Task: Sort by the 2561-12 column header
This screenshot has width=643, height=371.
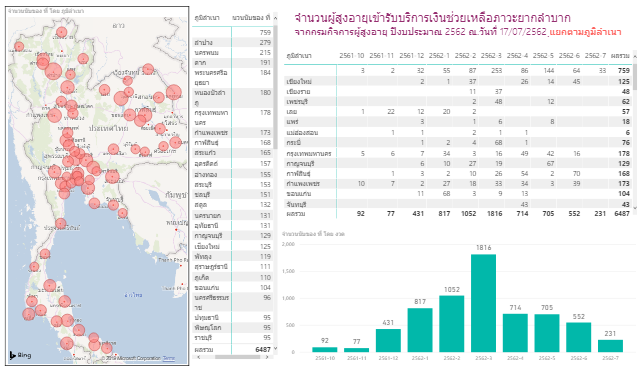Action: [412, 56]
